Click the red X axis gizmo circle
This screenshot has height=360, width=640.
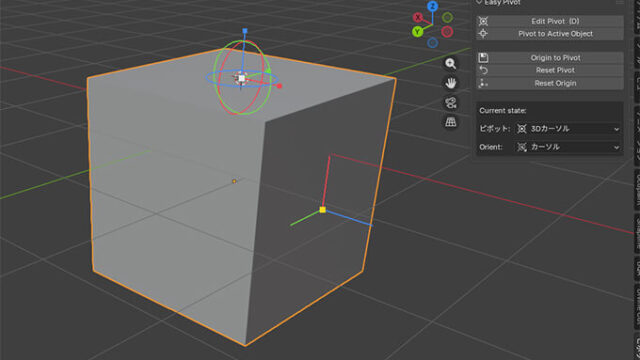tap(418, 18)
